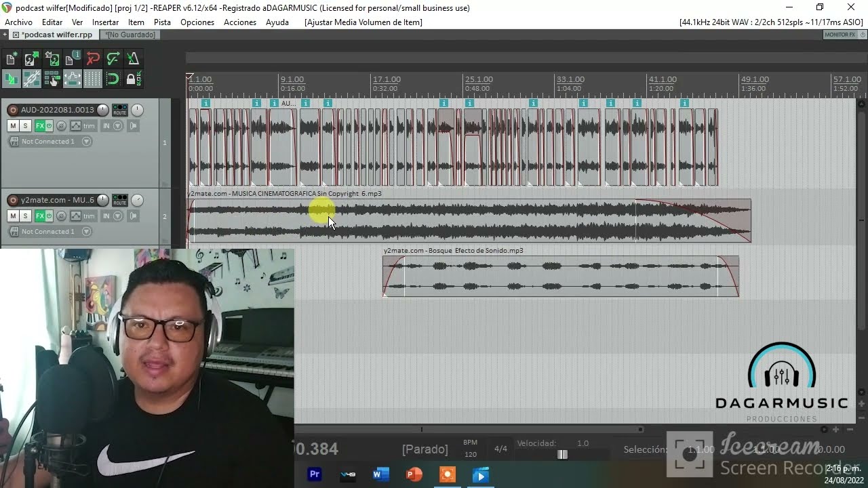Open project settings toolbar icon
Screen dimensions: 868x488
(x=73, y=59)
